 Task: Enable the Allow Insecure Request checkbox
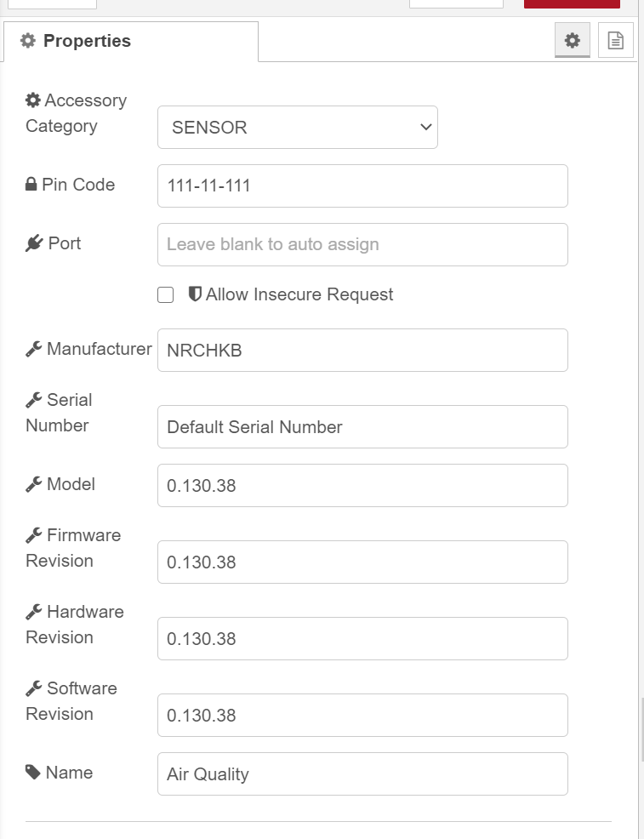pos(165,294)
